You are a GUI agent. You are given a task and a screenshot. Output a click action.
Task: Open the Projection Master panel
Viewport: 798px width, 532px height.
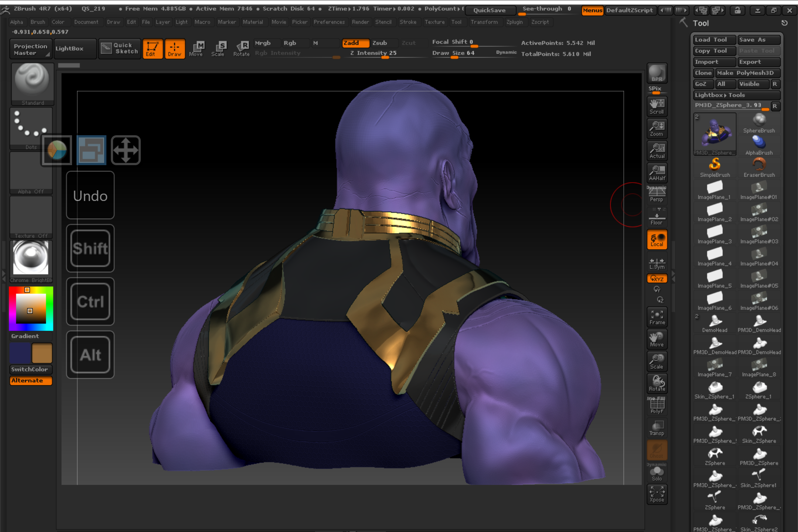pyautogui.click(x=31, y=49)
